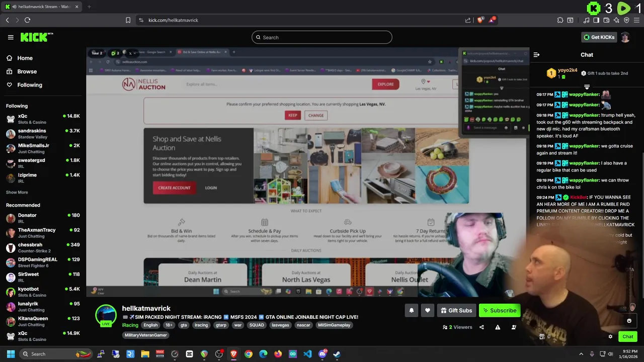644x362 pixels.
Task: Follow the channel with the heart button
Action: pos(428,311)
